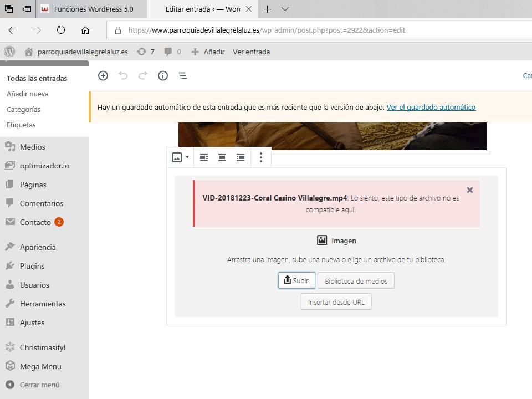Viewport: 532px width, 399px height.
Task: Open the content structure info icon
Action: (163, 76)
